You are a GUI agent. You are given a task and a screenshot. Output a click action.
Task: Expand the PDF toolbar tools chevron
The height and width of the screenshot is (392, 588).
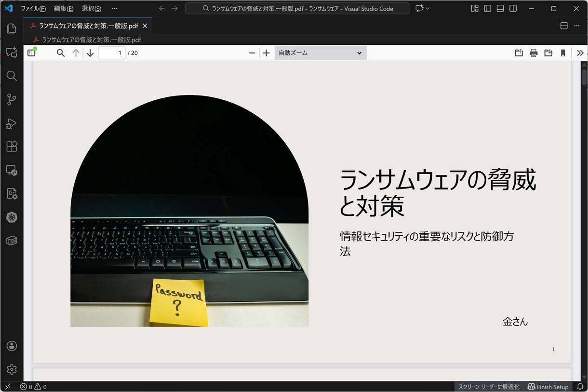click(580, 53)
